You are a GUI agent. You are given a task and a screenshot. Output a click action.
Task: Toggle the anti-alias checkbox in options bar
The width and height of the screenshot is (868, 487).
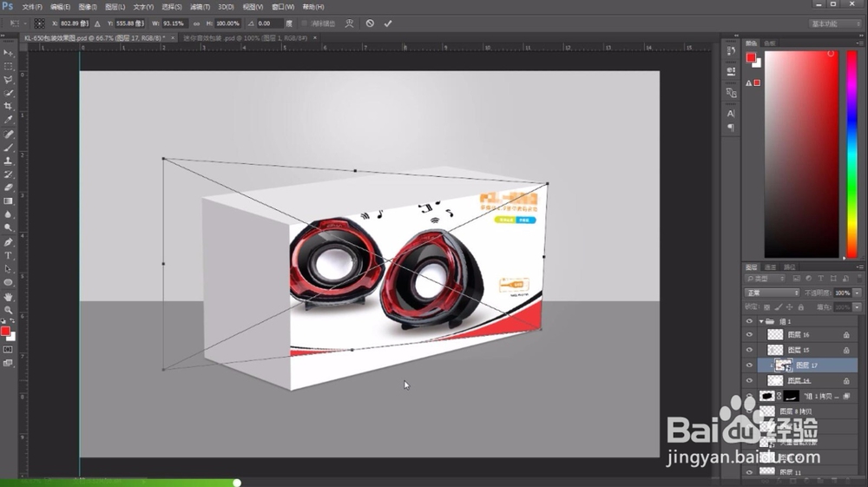click(304, 23)
